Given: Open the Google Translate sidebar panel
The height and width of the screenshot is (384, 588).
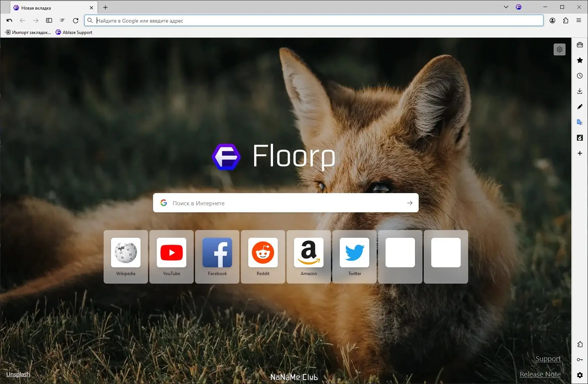Looking at the screenshot, I should click(x=580, y=122).
